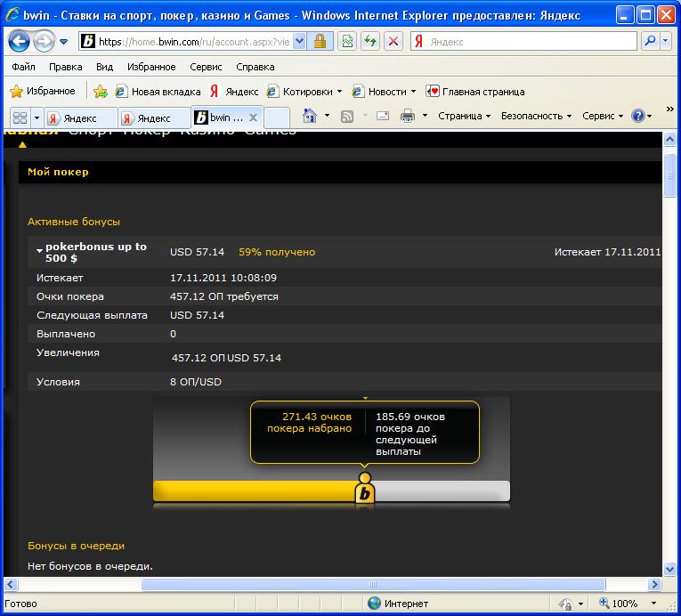681x616 pixels.
Task: Open the Правка menu
Action: pos(66,67)
